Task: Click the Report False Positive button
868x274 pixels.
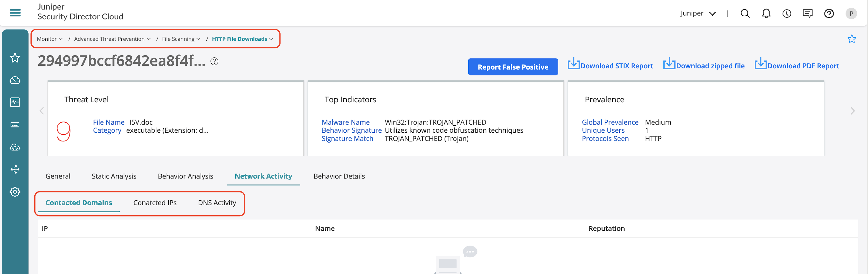Action: coord(513,67)
